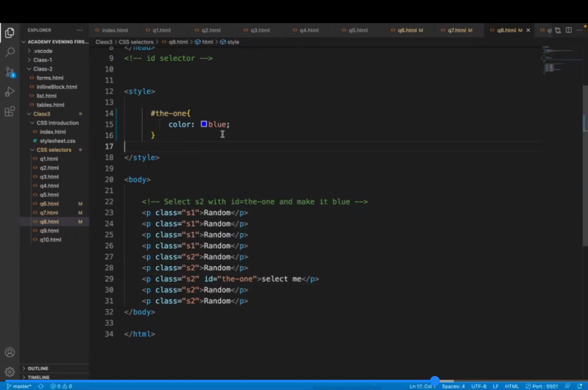Open the Accounts menu icon

click(10, 353)
